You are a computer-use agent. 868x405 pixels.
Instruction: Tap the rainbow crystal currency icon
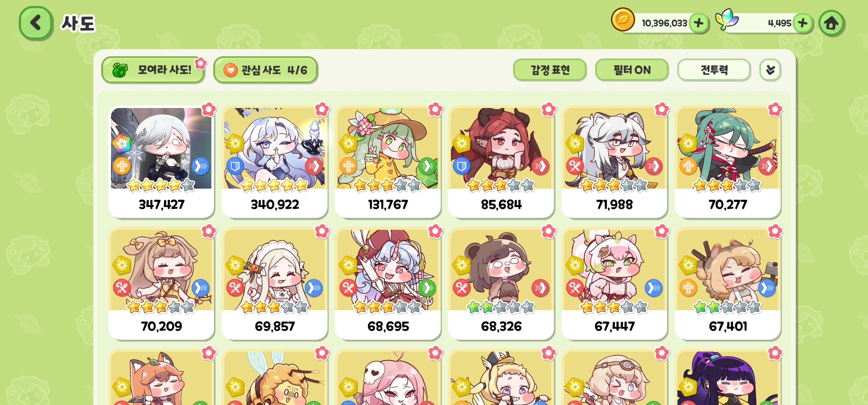(x=726, y=19)
